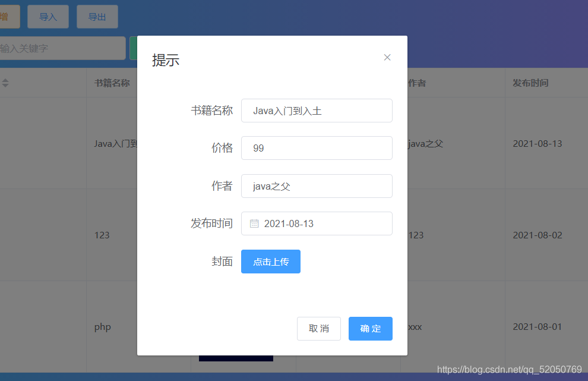Focus the 价格 price field showing 99
The height and width of the screenshot is (381, 588).
317,148
